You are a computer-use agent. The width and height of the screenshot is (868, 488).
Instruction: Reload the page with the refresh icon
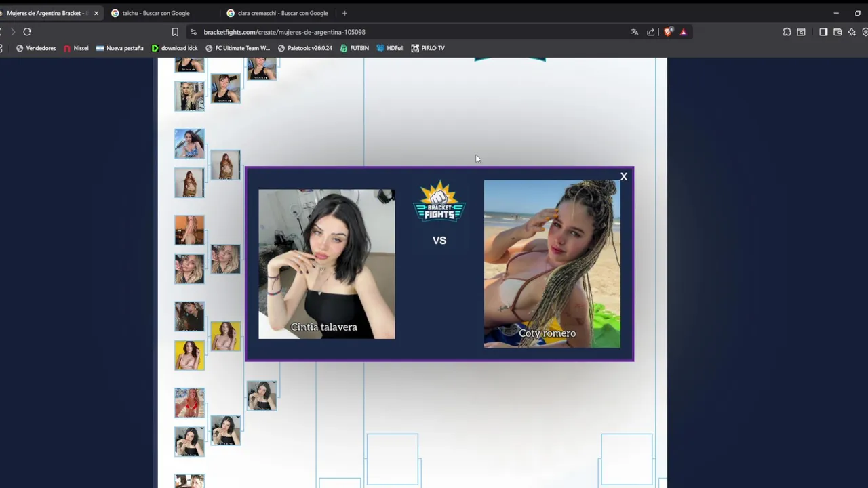(27, 32)
